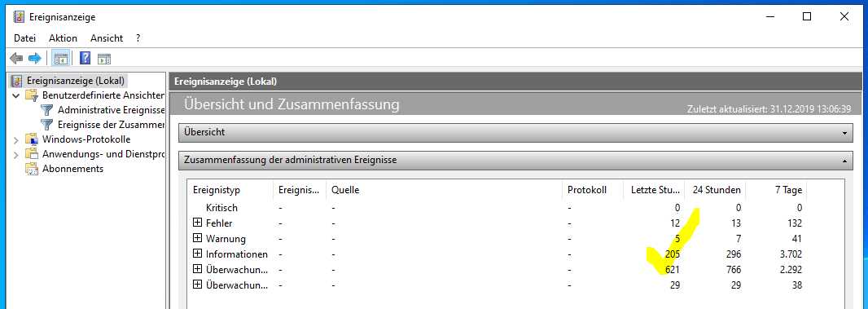Click the Benutzerdefinierte Ansichten folder icon
Screen dimensions: 868x309
point(31,95)
